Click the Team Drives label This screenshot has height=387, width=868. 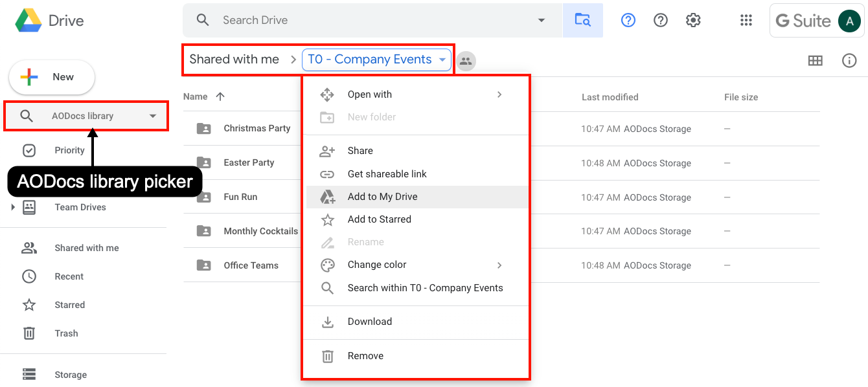coord(80,207)
